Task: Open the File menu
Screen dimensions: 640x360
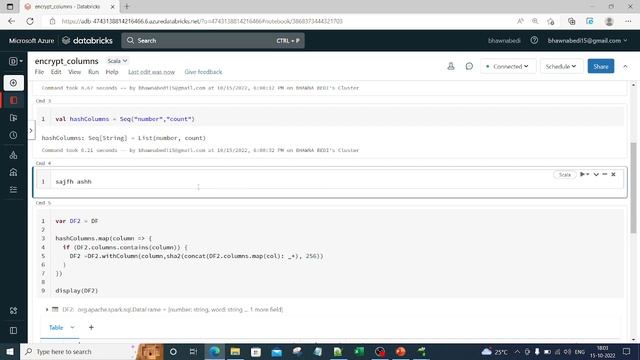Action: pos(39,72)
